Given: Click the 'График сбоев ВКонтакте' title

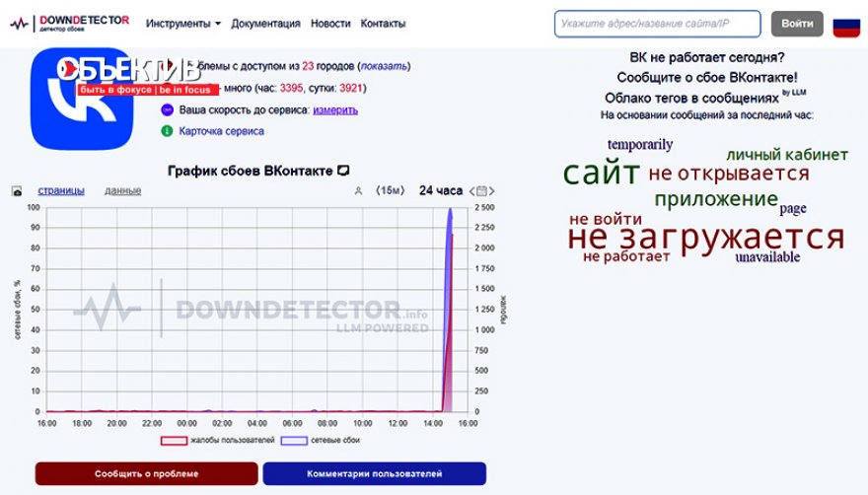Looking at the screenshot, I should click(251, 171).
